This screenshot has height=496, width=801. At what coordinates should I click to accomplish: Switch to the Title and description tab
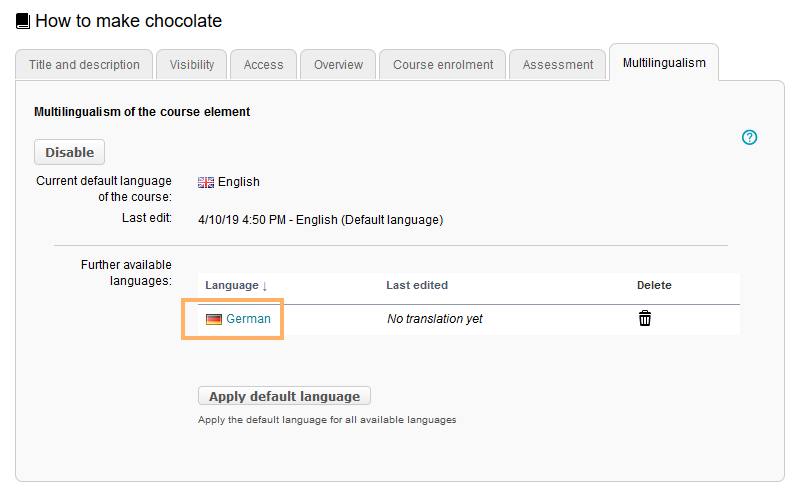(x=84, y=65)
